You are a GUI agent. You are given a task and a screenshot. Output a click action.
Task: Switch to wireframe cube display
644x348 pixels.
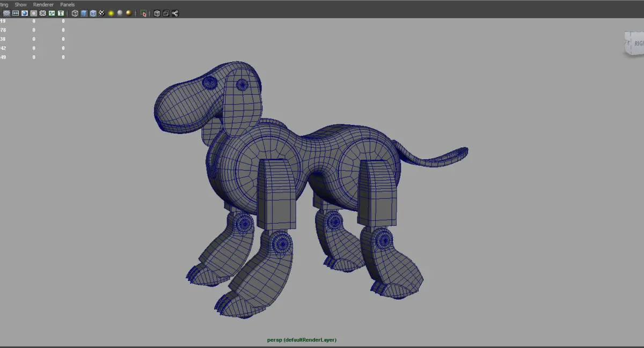75,13
